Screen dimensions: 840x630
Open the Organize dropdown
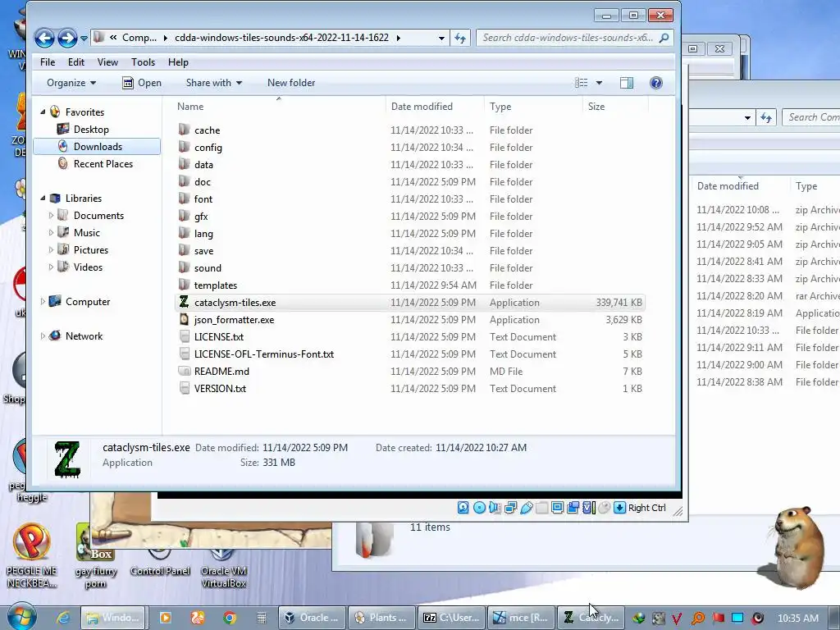[x=71, y=83]
